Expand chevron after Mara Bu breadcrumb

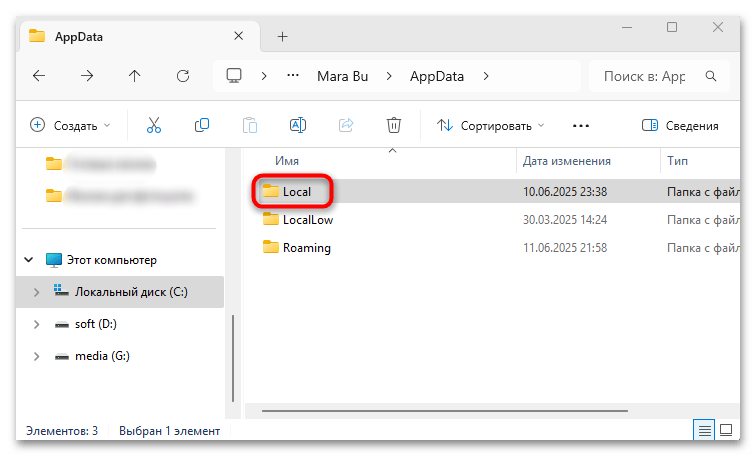(389, 76)
